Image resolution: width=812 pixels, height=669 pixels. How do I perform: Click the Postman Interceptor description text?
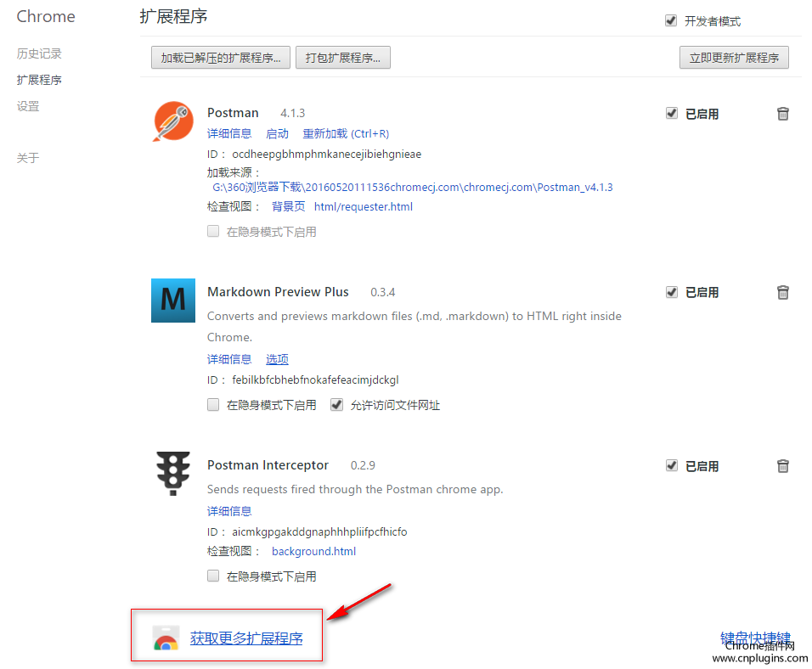pos(355,489)
